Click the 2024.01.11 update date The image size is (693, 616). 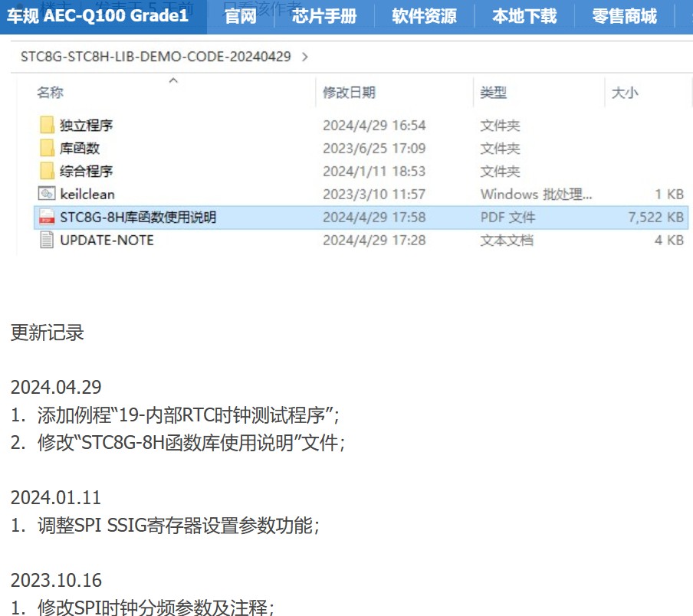56,498
